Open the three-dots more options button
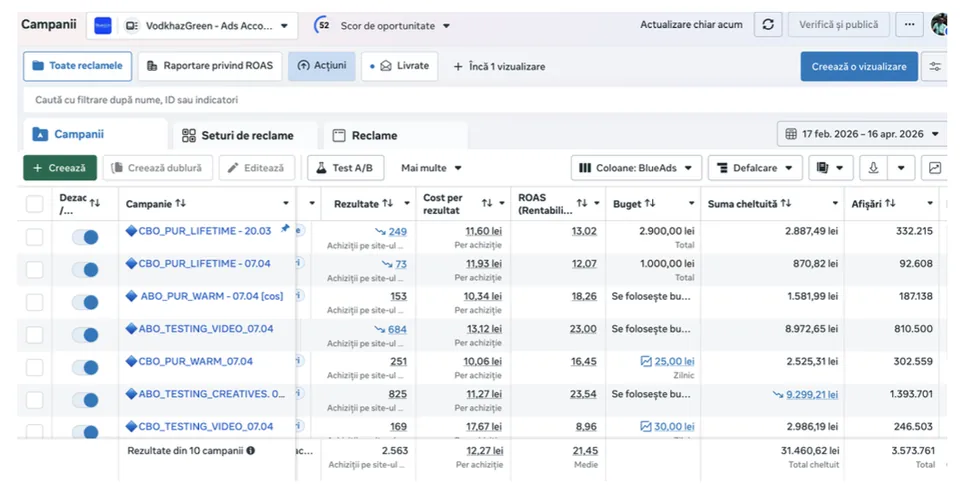The height and width of the screenshot is (493, 960). (x=909, y=24)
